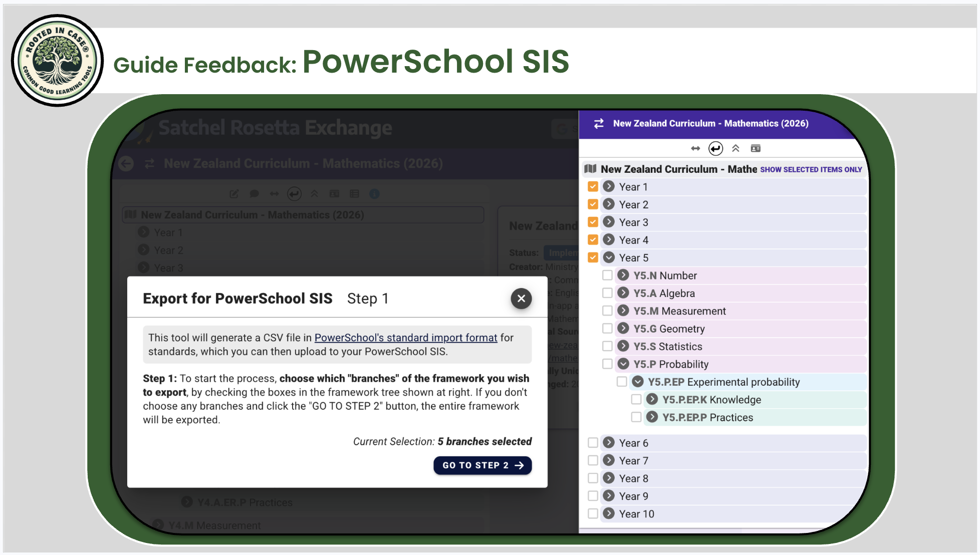
Task: Check the Year 7 checkbox
Action: click(593, 460)
